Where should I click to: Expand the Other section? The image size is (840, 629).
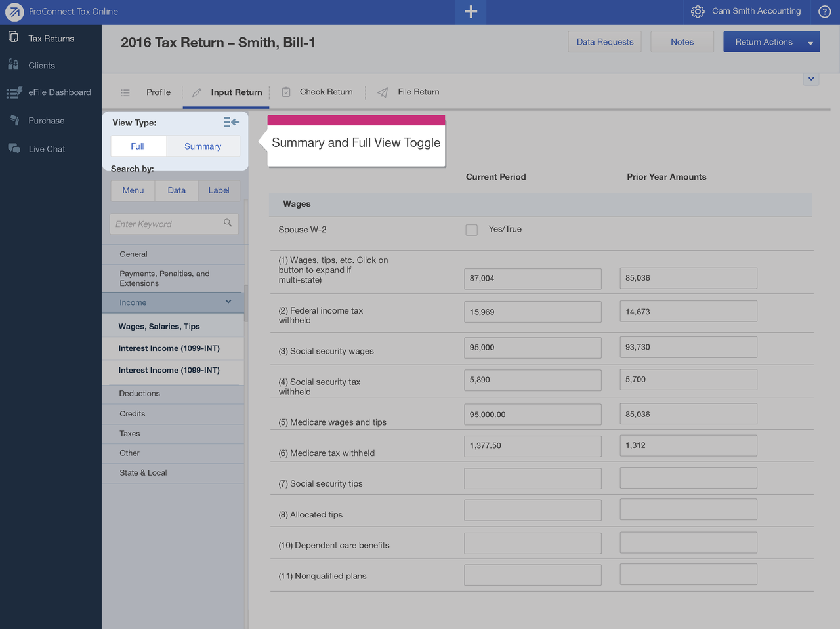[x=173, y=453]
